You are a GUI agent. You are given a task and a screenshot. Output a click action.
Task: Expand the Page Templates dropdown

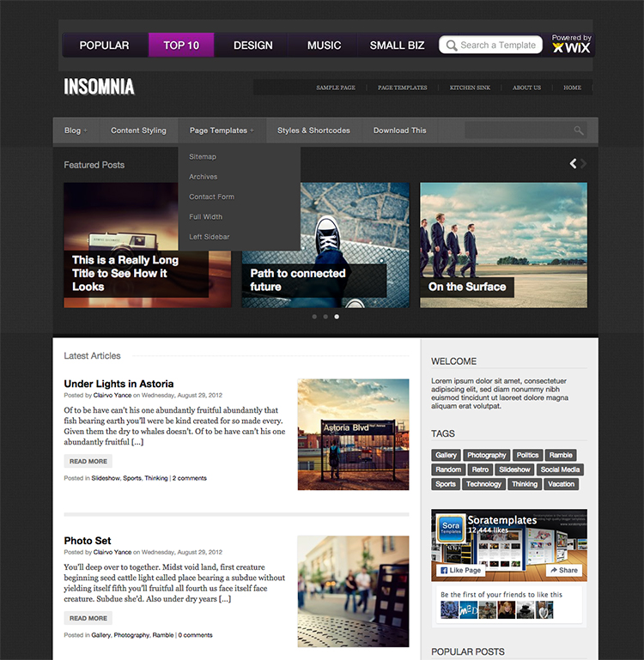[x=222, y=130]
